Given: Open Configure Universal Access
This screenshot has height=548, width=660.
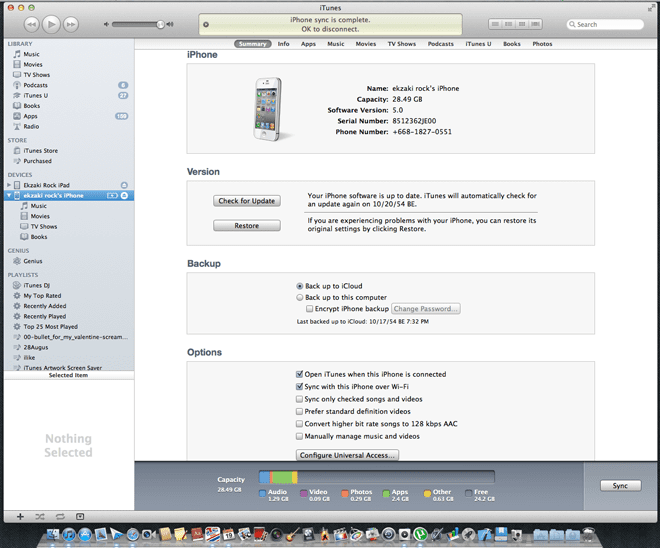Looking at the screenshot, I should [347, 455].
